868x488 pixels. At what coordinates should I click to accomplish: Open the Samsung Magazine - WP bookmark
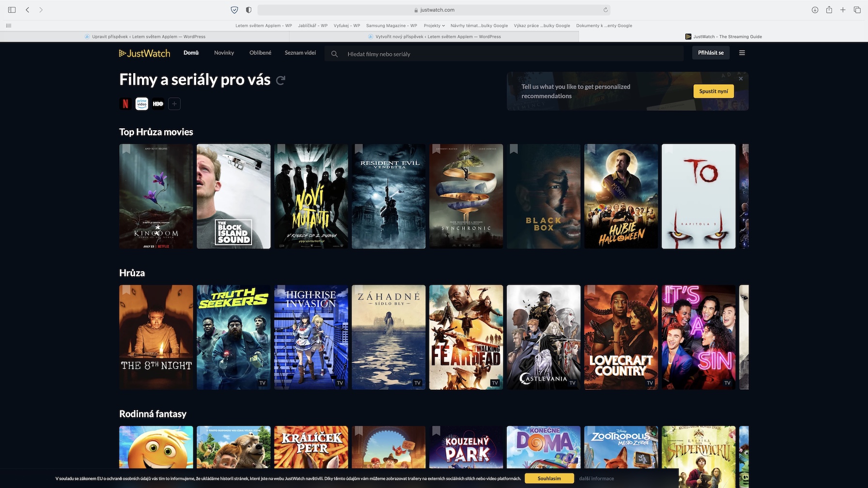point(391,26)
